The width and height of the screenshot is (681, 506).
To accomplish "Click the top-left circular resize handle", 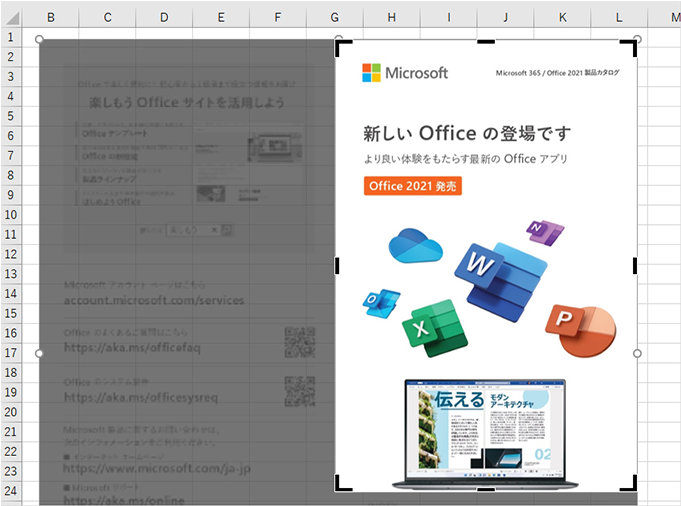I will click(x=39, y=40).
